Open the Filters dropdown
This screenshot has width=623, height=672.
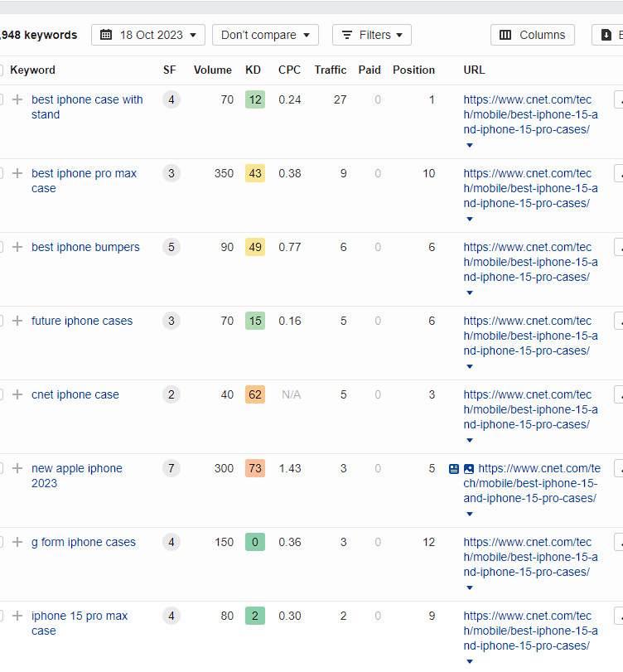click(372, 35)
